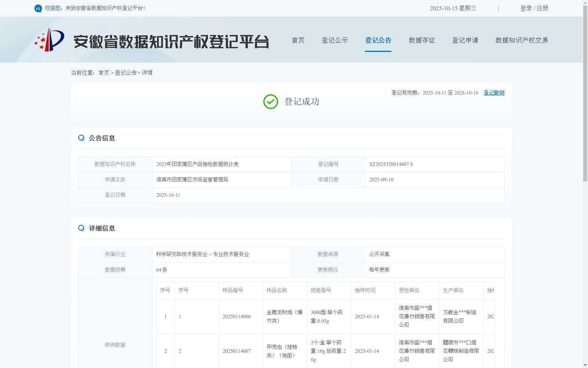This screenshot has width=588, height=368.
Task: Open the 登记申请 navigation item
Action: click(465, 40)
